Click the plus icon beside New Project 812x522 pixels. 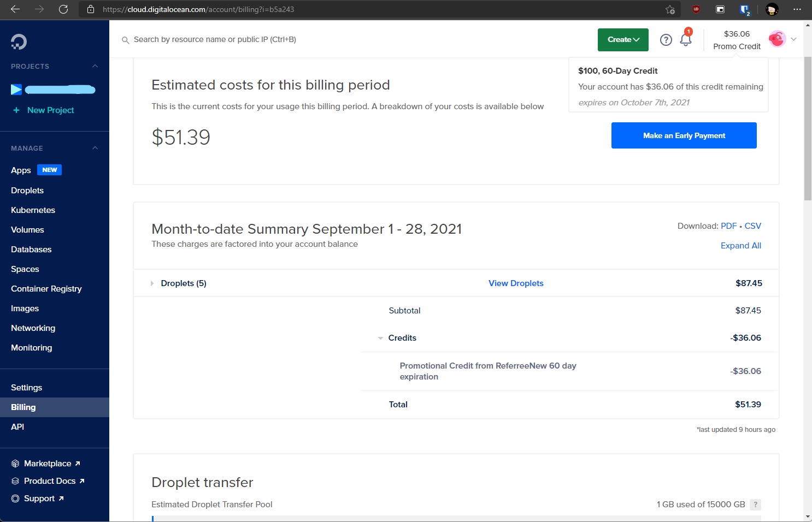pyautogui.click(x=16, y=110)
